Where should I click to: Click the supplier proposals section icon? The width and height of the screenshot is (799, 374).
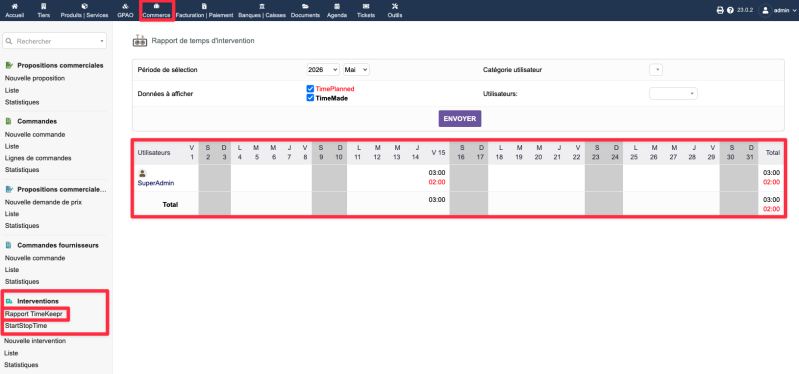(x=9, y=189)
